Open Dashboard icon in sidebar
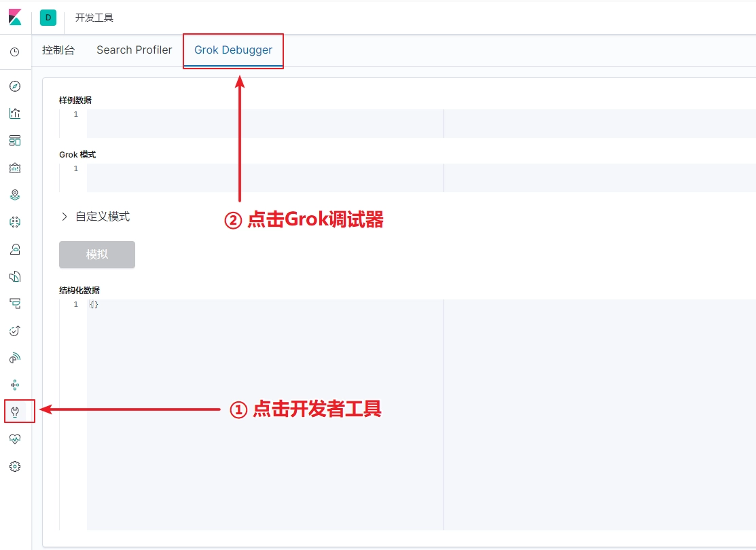Screen dimensions: 756x550 (x=15, y=141)
